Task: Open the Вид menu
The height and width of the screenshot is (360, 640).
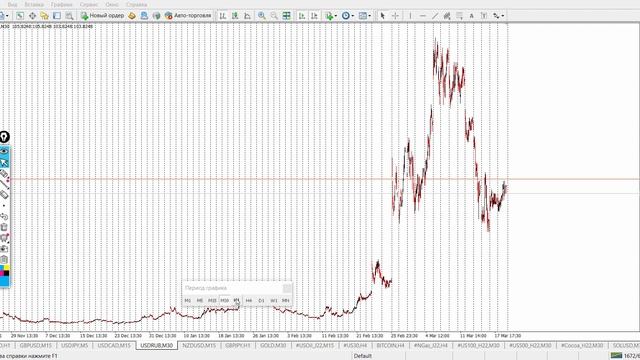Action: tap(13, 4)
